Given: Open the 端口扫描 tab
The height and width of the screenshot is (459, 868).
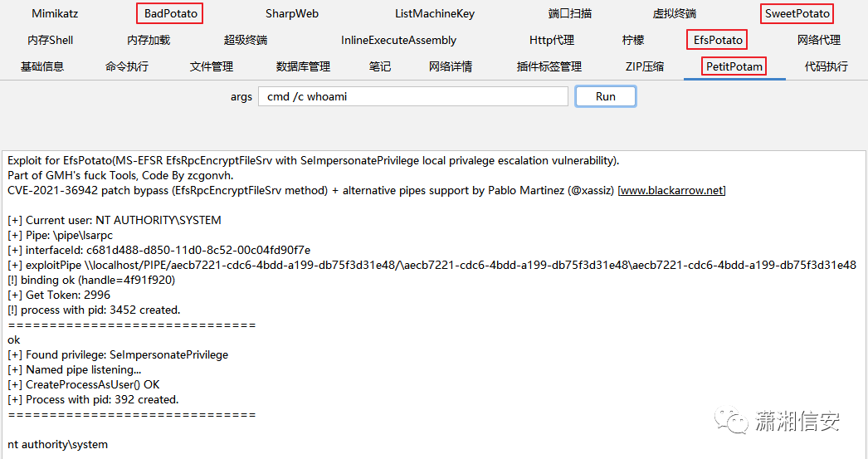Looking at the screenshot, I should [x=569, y=14].
